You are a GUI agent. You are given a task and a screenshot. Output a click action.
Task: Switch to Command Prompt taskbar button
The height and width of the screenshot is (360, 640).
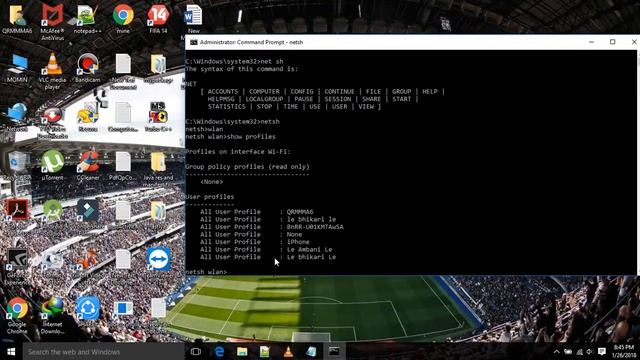coord(334,351)
